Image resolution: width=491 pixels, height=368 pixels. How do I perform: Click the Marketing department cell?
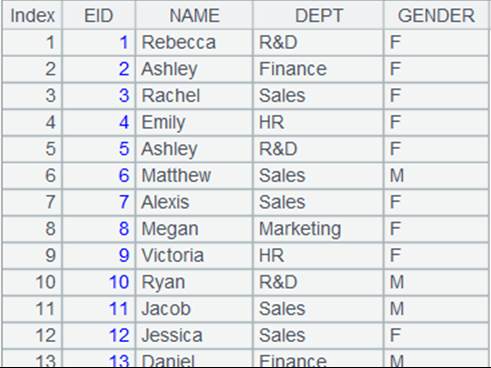click(x=318, y=229)
